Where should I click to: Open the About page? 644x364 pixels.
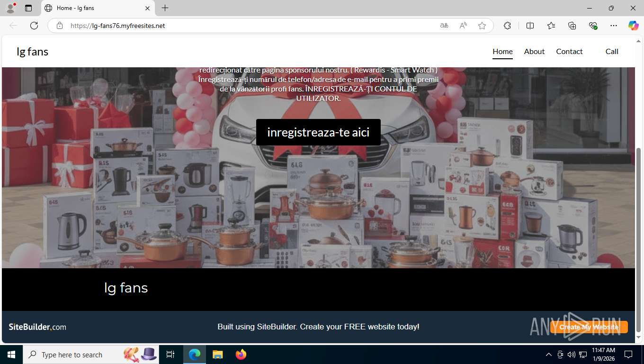534,51
